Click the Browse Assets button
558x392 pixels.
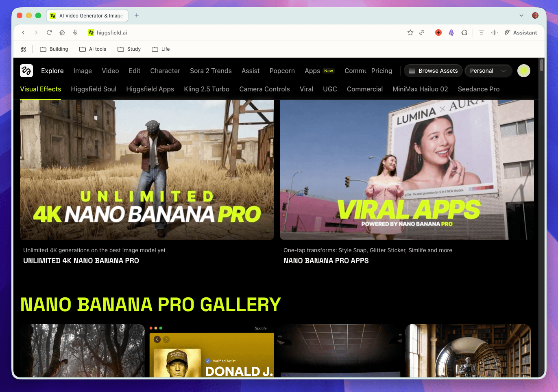pyautogui.click(x=433, y=71)
